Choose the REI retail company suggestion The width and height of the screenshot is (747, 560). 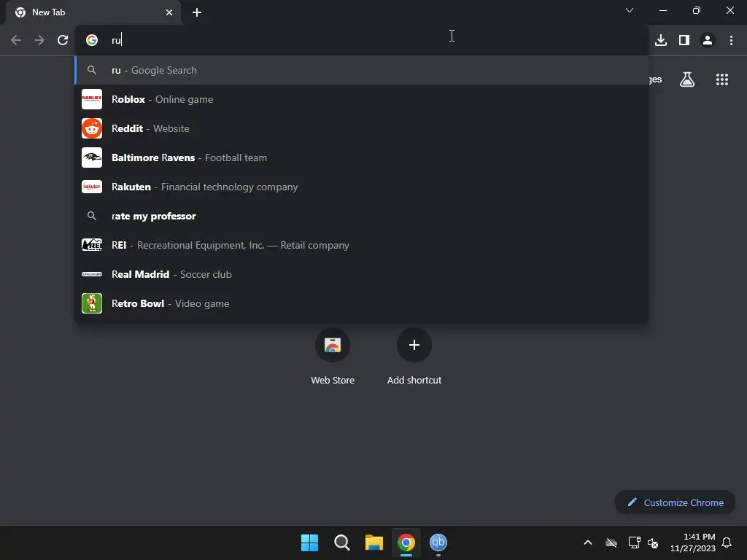pos(362,245)
